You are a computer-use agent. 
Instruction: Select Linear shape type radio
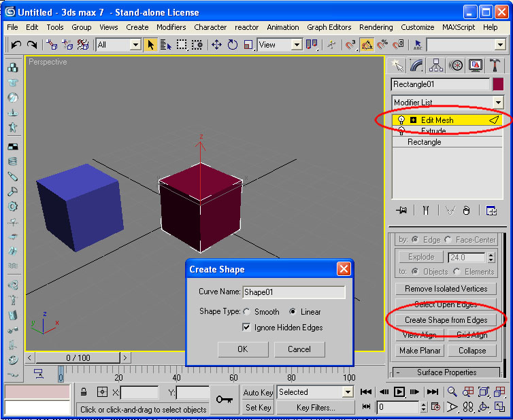pos(293,311)
